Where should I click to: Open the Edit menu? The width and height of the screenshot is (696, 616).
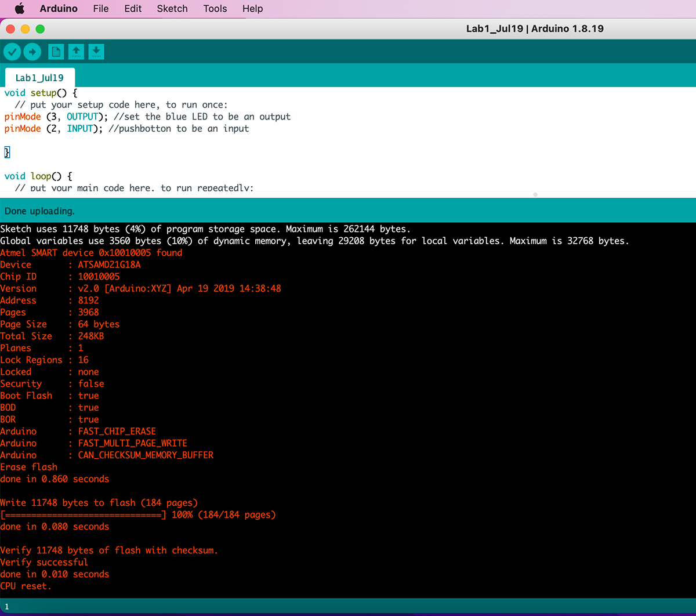point(133,9)
